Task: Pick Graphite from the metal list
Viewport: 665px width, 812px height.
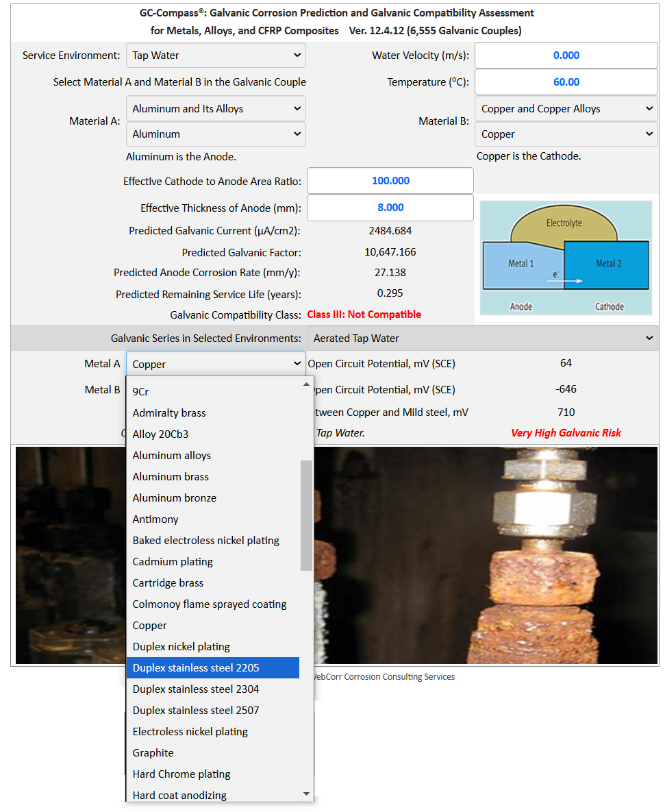Action: (213, 752)
